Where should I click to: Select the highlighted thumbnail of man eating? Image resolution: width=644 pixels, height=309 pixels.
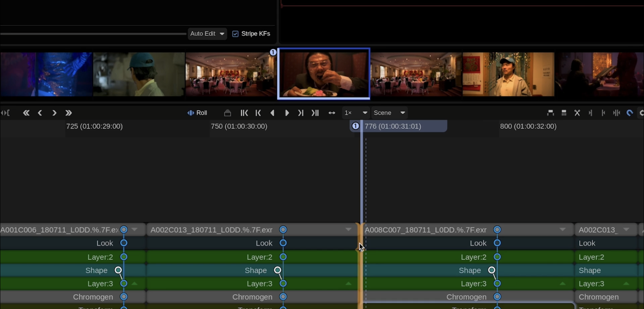(324, 74)
